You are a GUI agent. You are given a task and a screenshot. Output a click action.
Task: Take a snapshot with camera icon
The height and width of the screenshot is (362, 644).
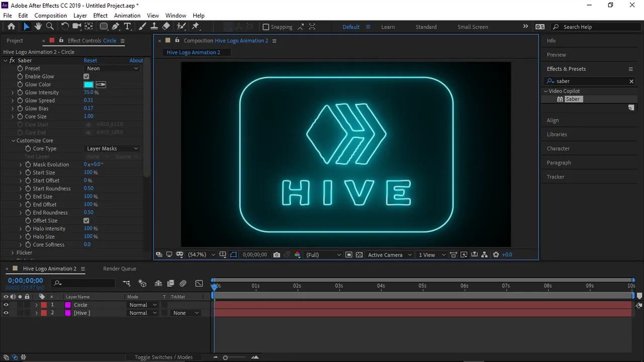(x=277, y=255)
